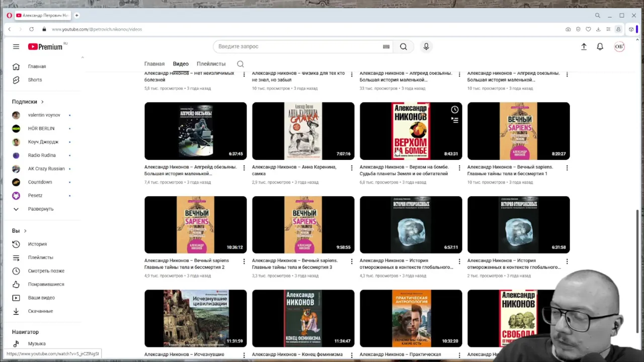The image size is (644, 362).
Task: Open the Главная channel tab
Action: [154, 64]
